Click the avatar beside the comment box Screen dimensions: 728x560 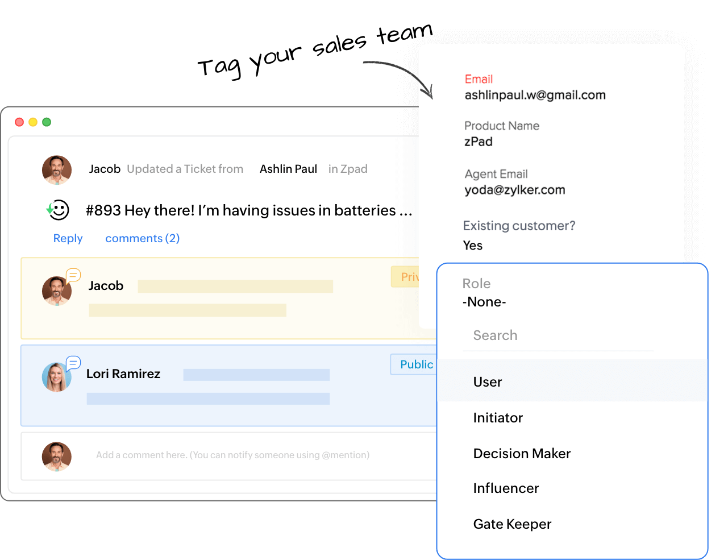(57, 457)
